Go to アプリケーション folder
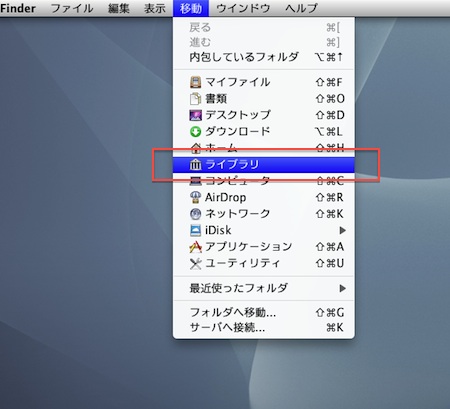This screenshot has height=409, width=450. click(x=264, y=247)
